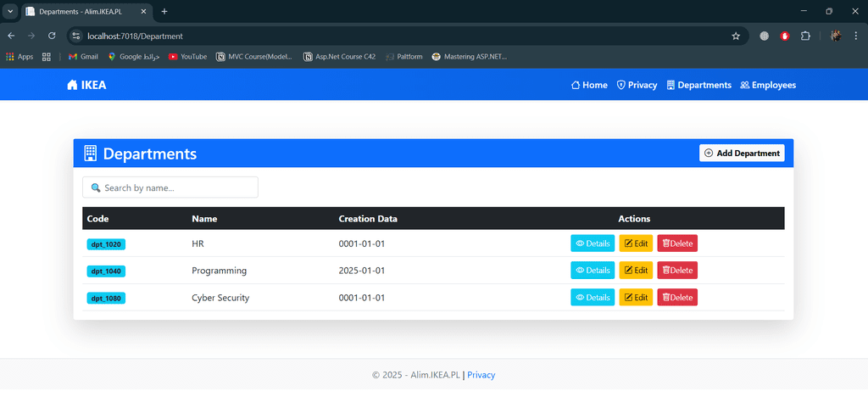
Task: Open the Asp.Net Course C42 bookmark
Action: tap(340, 57)
